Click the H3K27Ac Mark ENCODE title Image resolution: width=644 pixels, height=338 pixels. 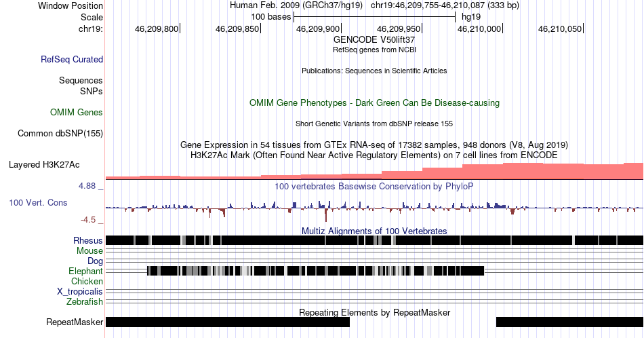pos(374,155)
